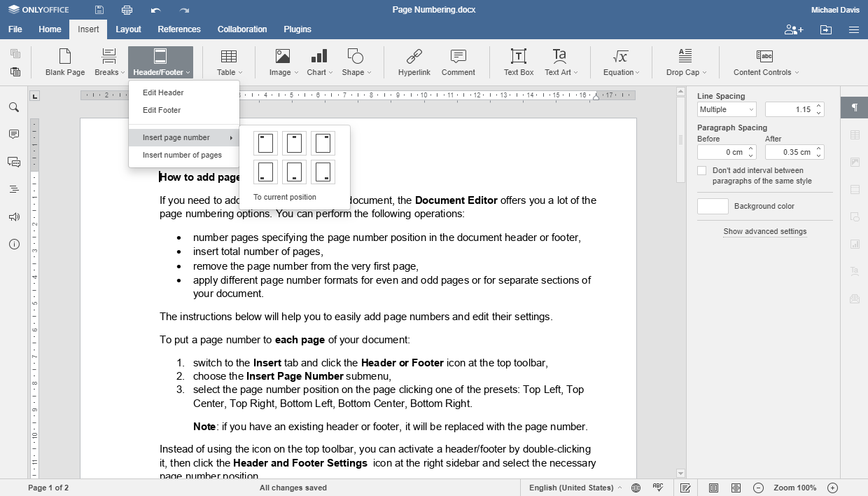This screenshot has height=496, width=868.
Task: Choose Edit Header from the menu
Action: point(184,92)
